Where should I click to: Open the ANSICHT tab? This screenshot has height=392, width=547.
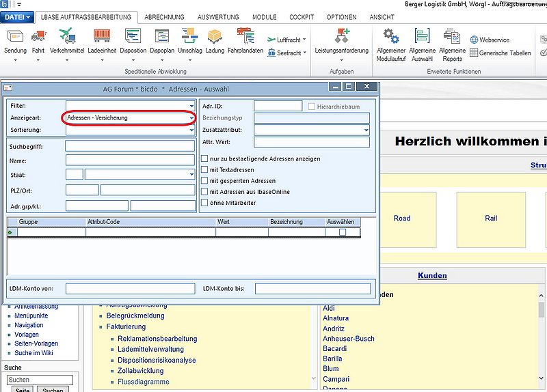(x=382, y=17)
